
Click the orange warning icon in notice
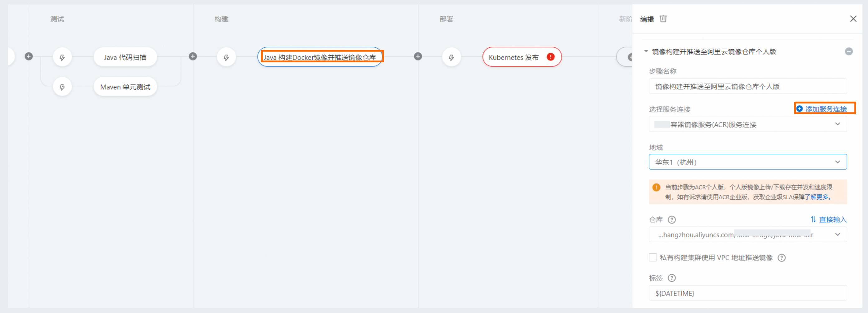pos(656,187)
